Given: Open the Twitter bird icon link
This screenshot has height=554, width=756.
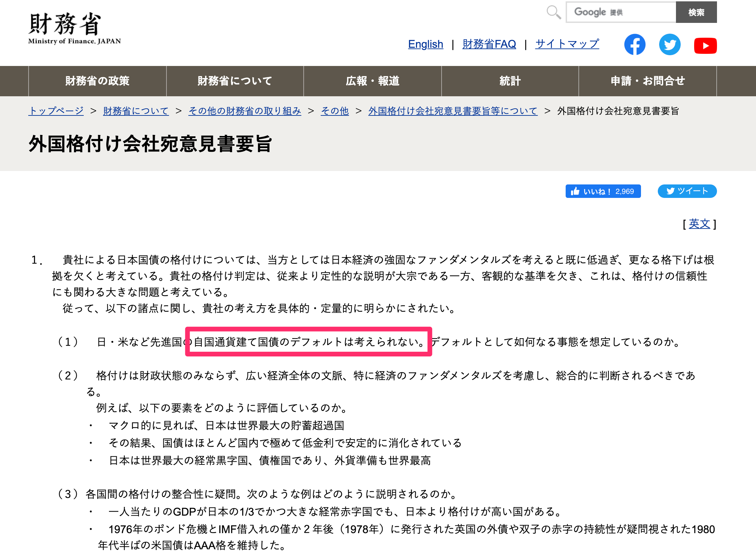Looking at the screenshot, I should [670, 44].
